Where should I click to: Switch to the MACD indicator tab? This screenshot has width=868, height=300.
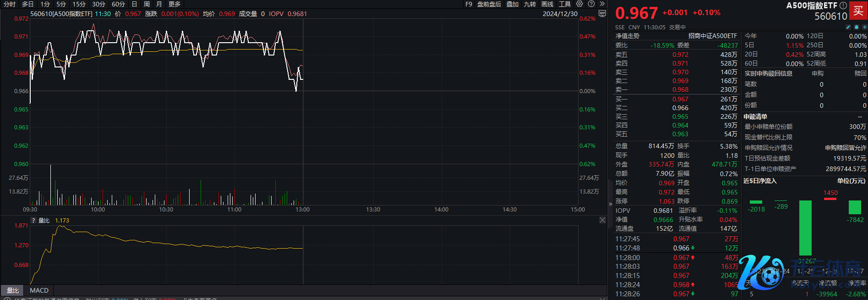coord(39,290)
